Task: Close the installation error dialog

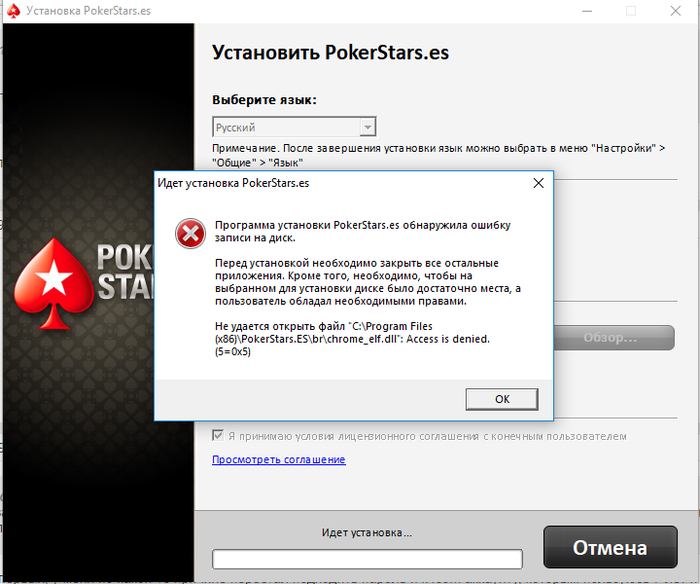Action: click(x=538, y=183)
